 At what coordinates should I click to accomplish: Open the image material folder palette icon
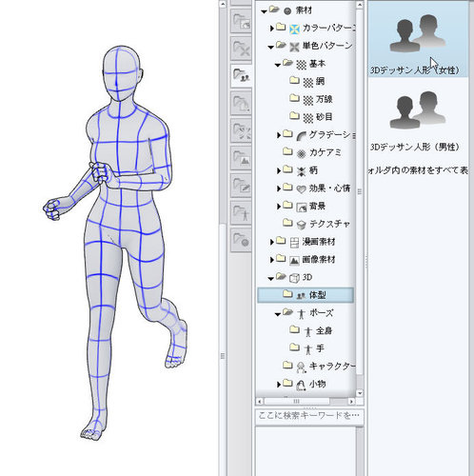pos(241,158)
